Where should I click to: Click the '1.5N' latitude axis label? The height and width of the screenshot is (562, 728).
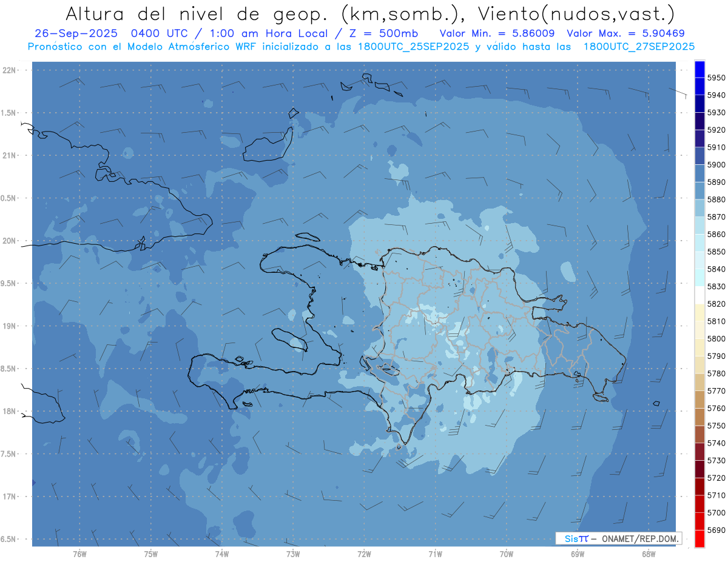point(8,113)
